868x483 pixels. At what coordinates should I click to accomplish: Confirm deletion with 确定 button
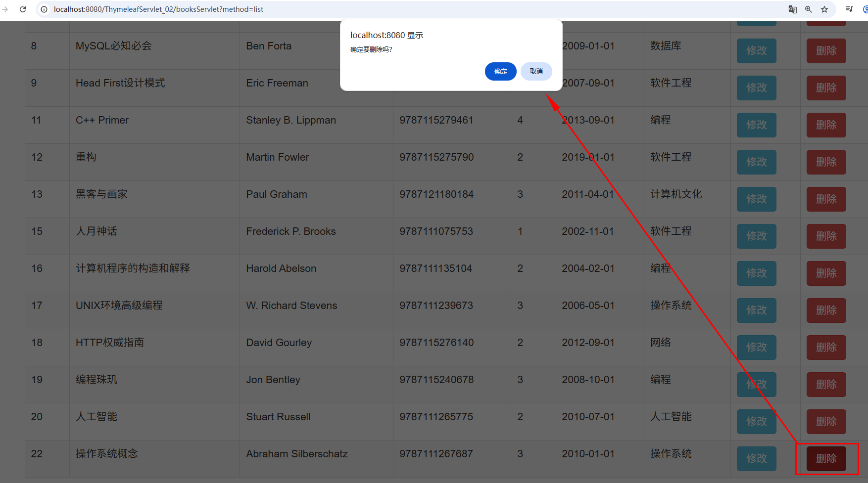(501, 71)
